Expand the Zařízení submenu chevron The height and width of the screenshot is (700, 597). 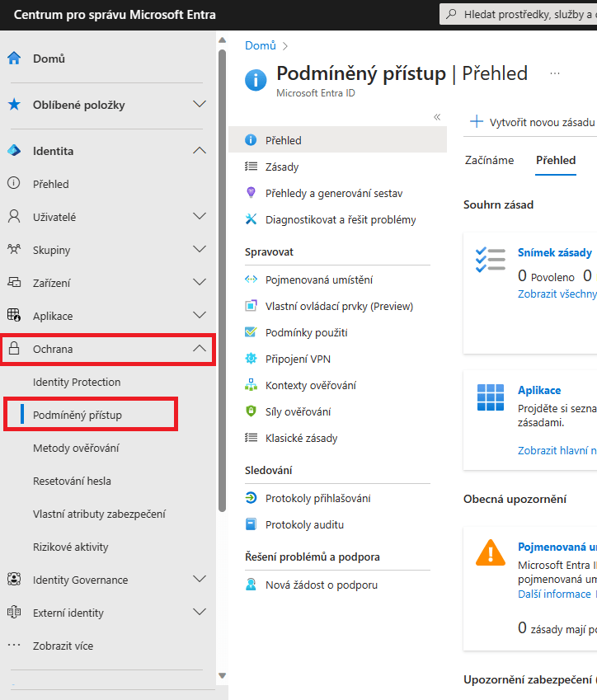[199, 283]
